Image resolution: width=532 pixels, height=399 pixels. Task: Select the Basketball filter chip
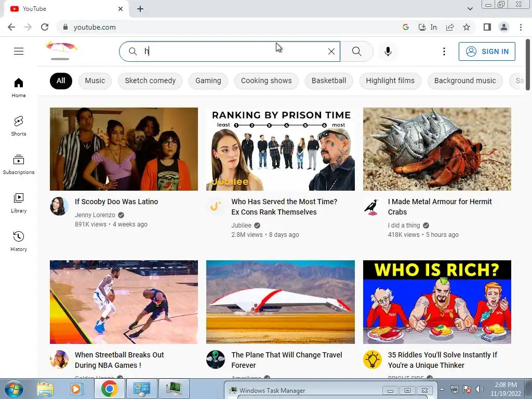(329, 81)
